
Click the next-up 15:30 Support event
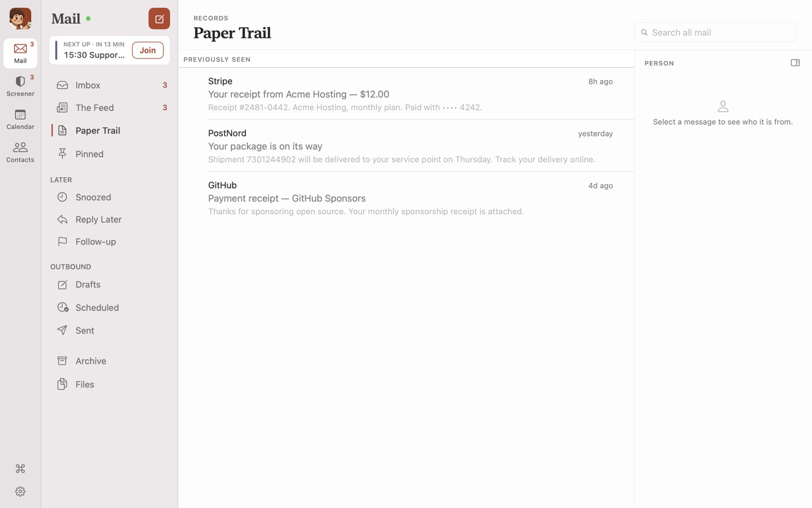(x=93, y=50)
